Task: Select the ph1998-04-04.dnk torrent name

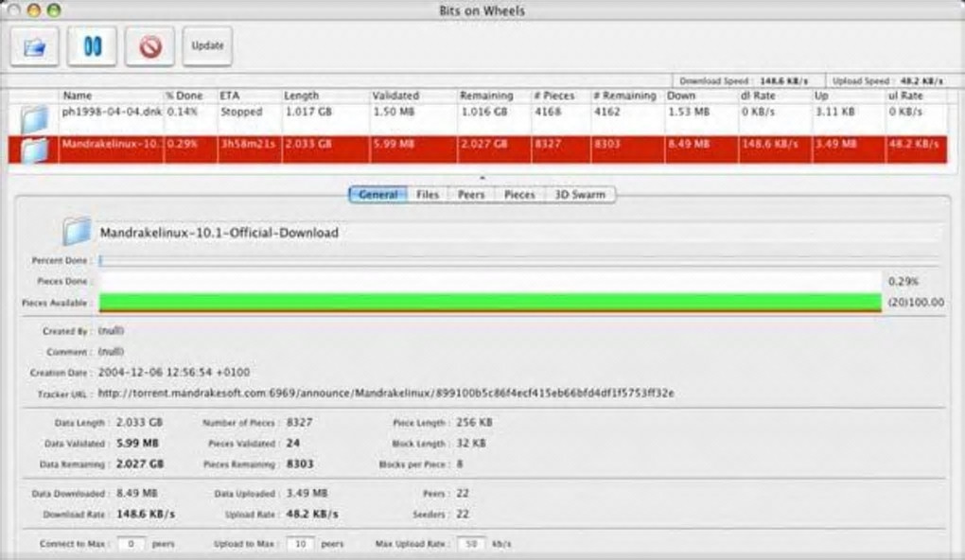Action: point(112,112)
